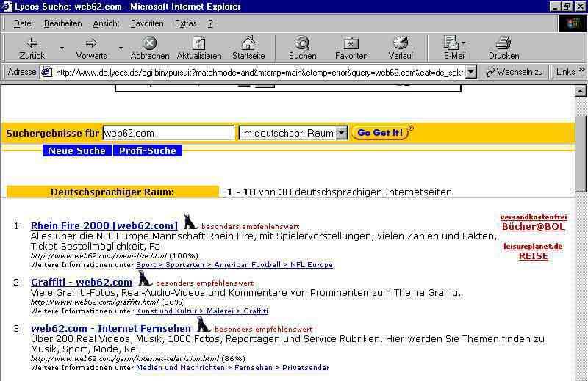Screen dimensions: 588x381
Task: Open the Ansicht menu
Action: click(x=106, y=23)
